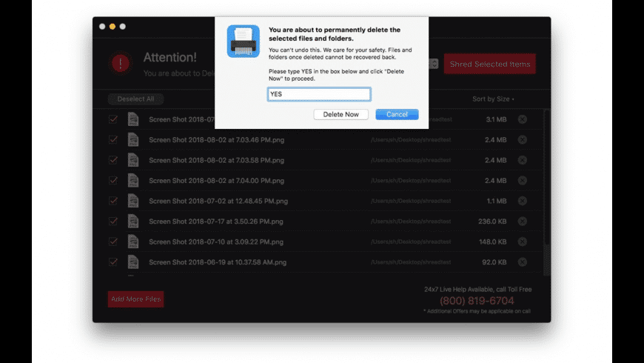Select file name Screen Shot 2018-06-19 at 10.37.58 AM.png
This screenshot has height=363, width=644.
pyautogui.click(x=218, y=262)
